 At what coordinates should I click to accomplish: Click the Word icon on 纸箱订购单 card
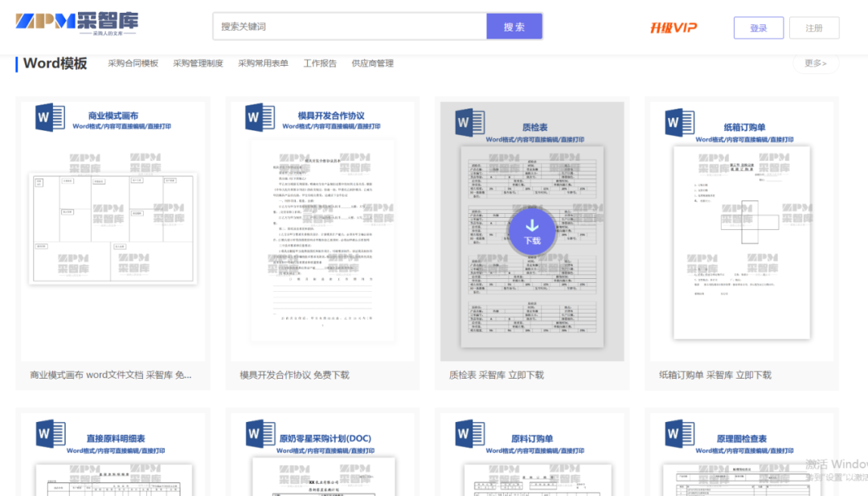680,122
